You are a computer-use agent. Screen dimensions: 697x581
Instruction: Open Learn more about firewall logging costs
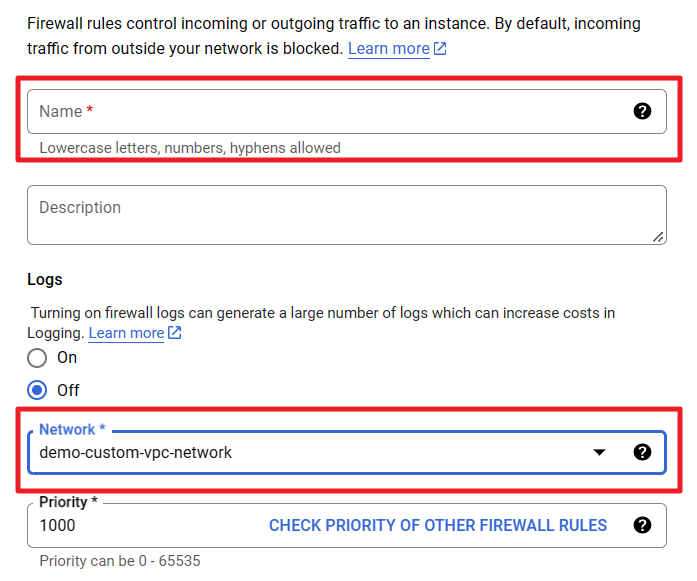126,333
